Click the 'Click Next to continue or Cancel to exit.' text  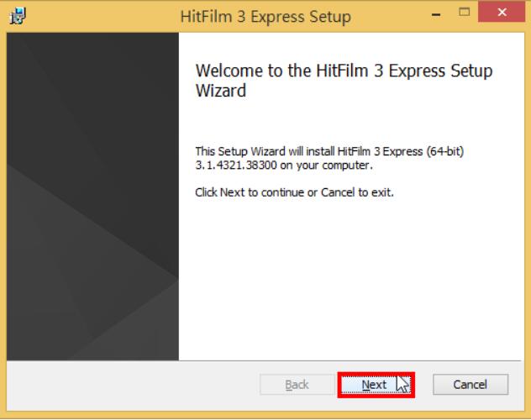294,192
